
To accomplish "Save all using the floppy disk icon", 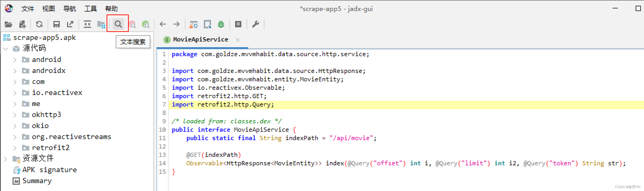I will point(56,24).
